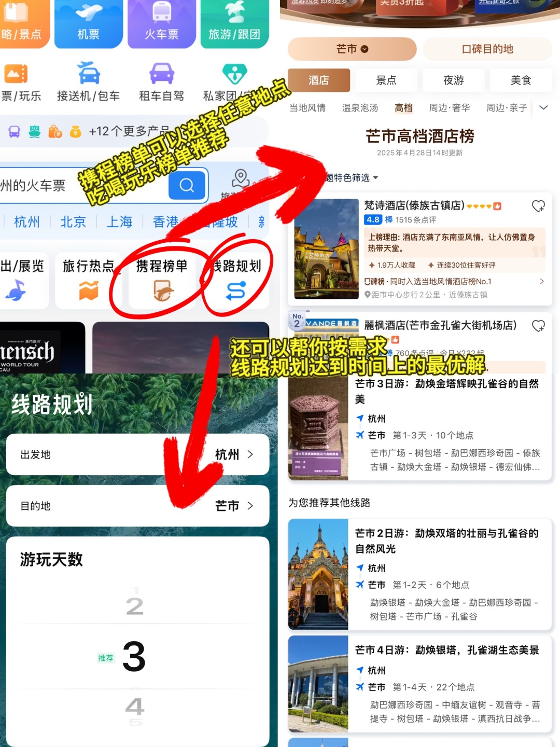Image resolution: width=560 pixels, height=747 pixels.
Task: Favorite 梵诗酒店 with heart icon
Action: [538, 206]
